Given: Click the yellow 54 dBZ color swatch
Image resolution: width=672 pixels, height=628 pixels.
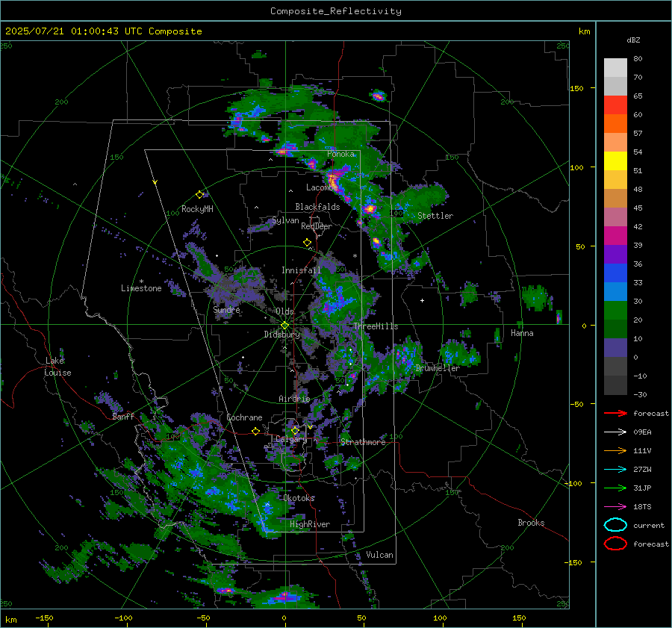Looking at the screenshot, I should (615, 161).
